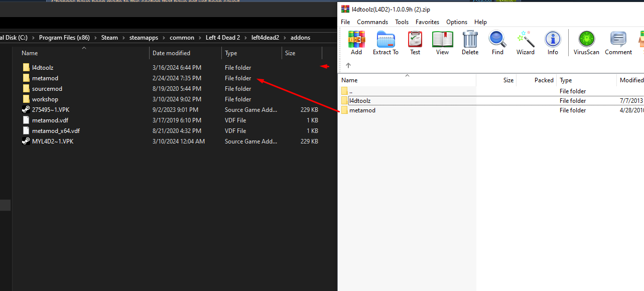The width and height of the screenshot is (644, 291).
Task: Click the Find magnifier icon
Action: pyautogui.click(x=497, y=40)
